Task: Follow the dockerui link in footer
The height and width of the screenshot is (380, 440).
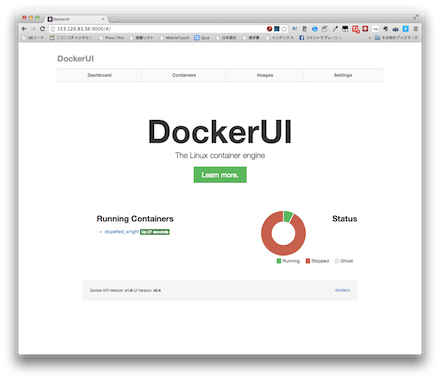Action: (342, 290)
